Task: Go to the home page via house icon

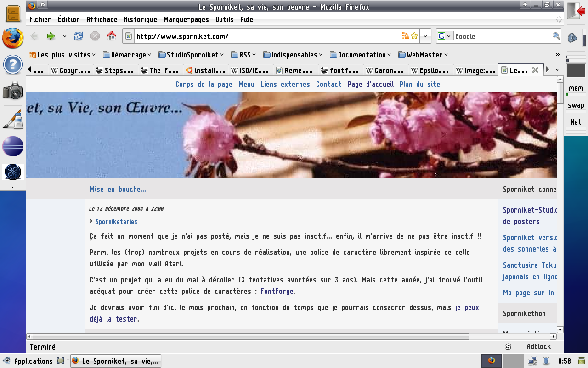Action: [111, 36]
